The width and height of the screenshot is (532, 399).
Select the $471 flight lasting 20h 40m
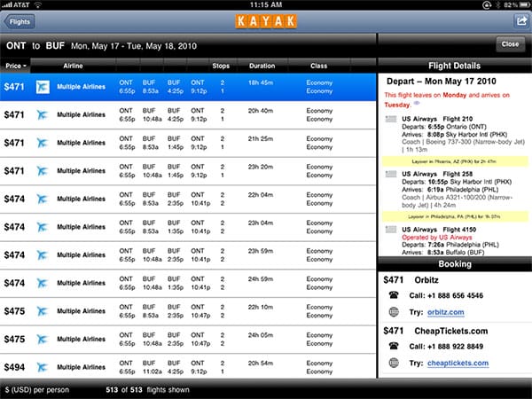click(188, 115)
